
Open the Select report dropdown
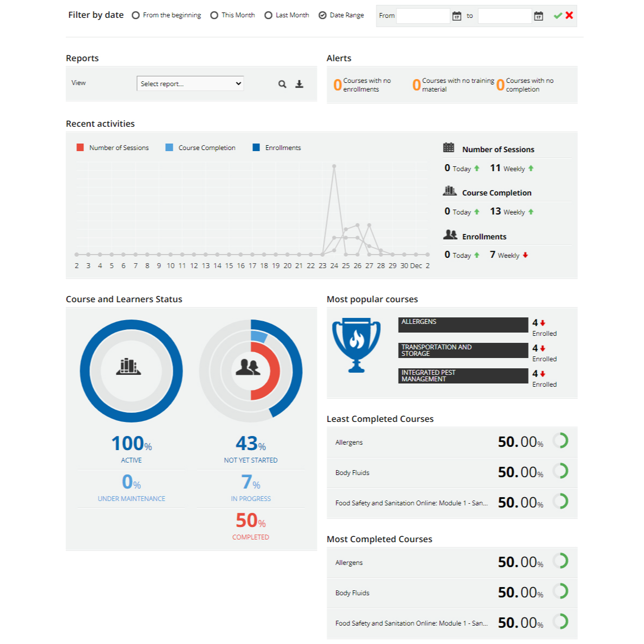coord(190,83)
